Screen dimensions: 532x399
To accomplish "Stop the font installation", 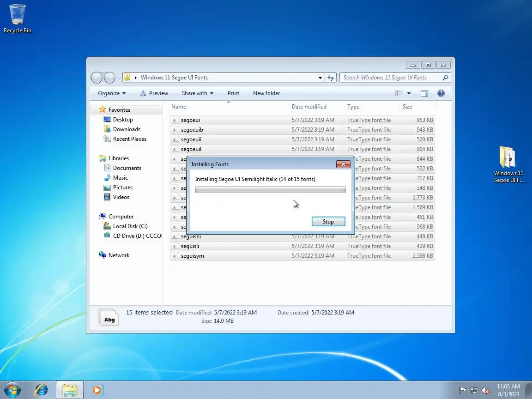I will tap(328, 222).
